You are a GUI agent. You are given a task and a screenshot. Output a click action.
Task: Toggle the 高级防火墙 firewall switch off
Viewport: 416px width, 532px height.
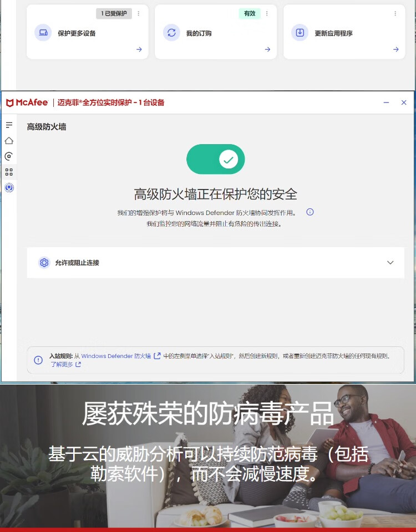pyautogui.click(x=216, y=159)
